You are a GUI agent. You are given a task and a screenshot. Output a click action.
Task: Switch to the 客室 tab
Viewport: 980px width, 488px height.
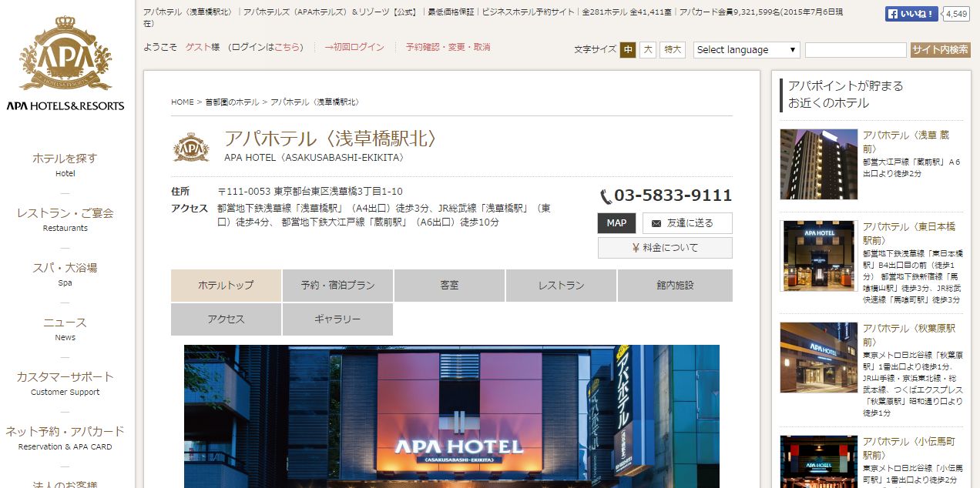449,286
